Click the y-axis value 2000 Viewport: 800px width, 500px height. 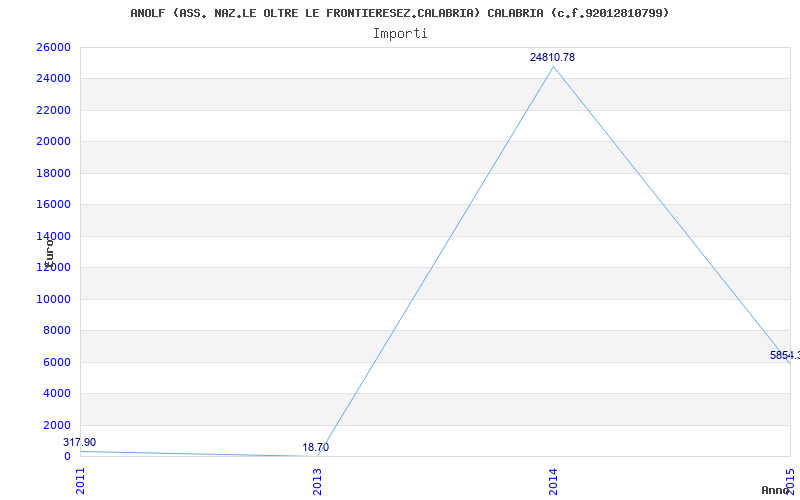tap(56, 425)
